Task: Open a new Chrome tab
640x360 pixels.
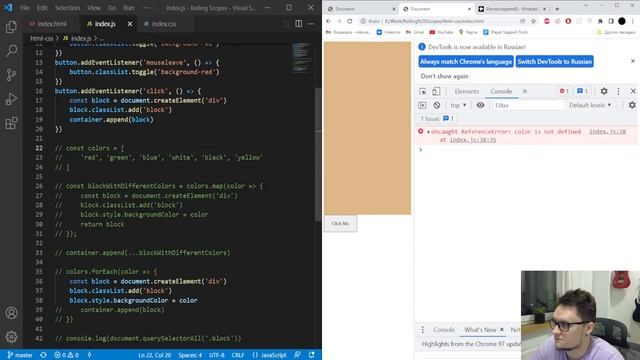Action: tap(557, 9)
